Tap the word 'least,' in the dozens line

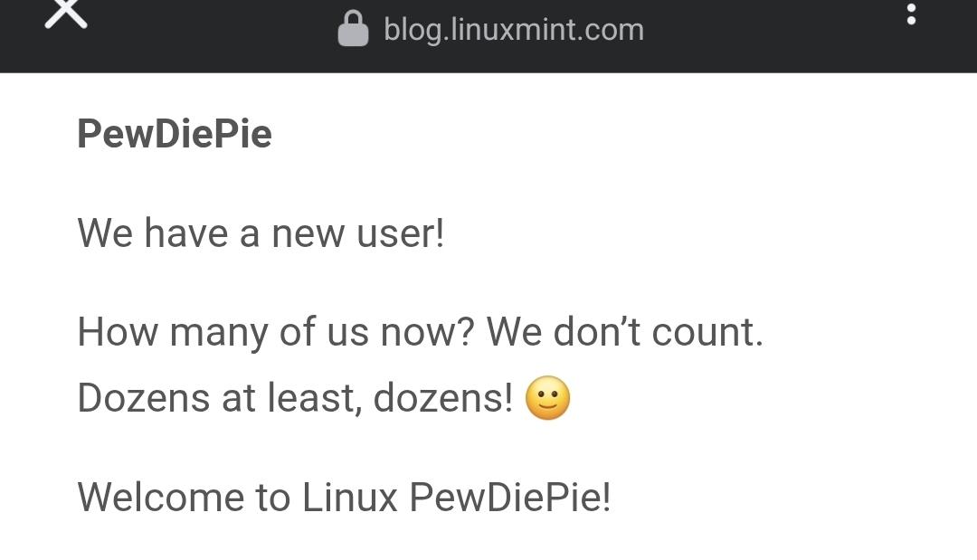[x=315, y=399]
